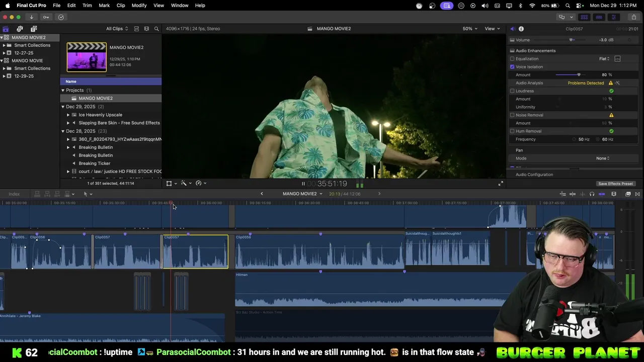Open the Share export button
Viewport: 644px width, 362px height.
coord(633,17)
